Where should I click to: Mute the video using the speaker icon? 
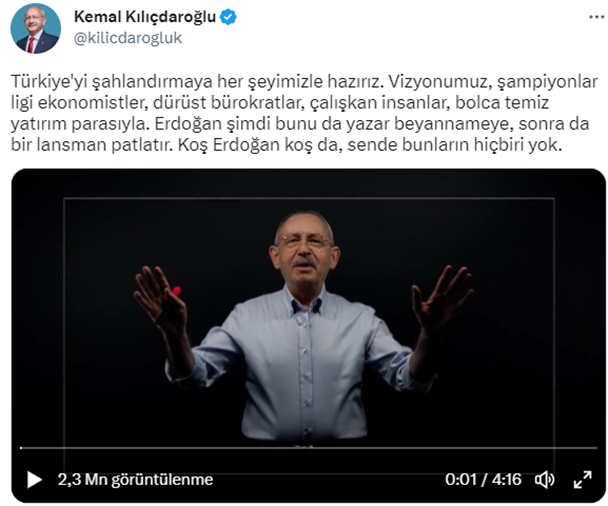pos(545,480)
